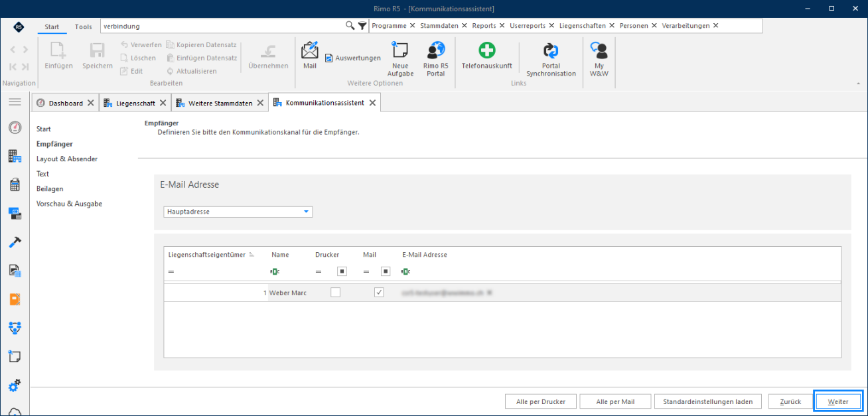Open My W&W in ribbon
The image size is (868, 416).
(x=599, y=59)
